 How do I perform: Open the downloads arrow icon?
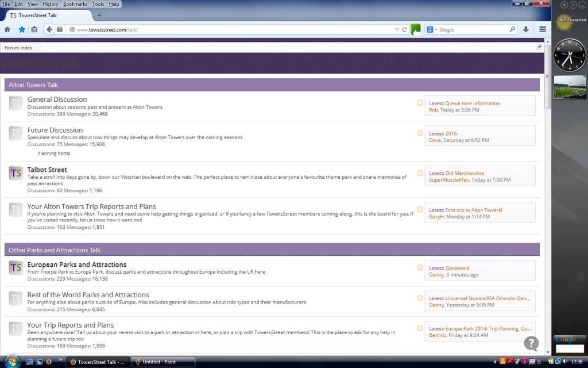(526, 29)
